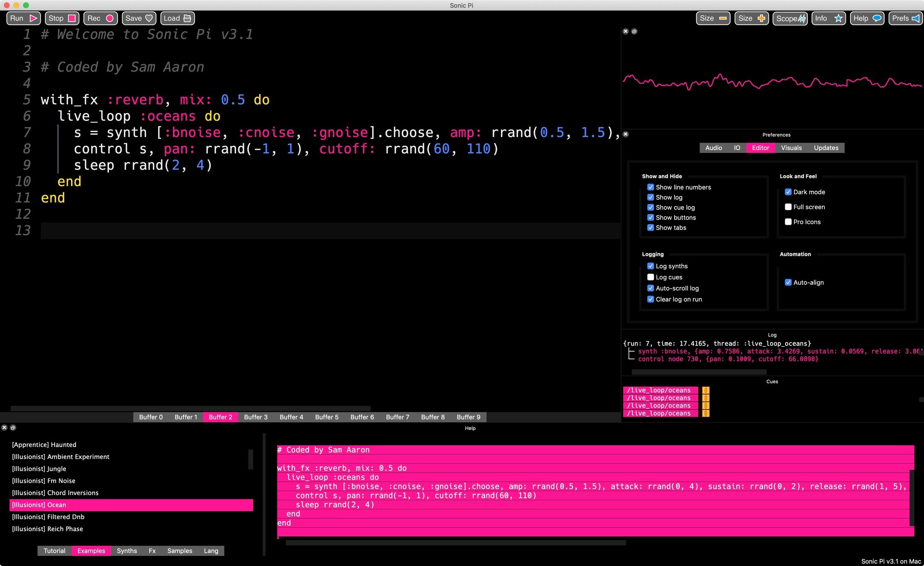Switch to the Visuals preferences tab
The image size is (924, 566).
[791, 148]
